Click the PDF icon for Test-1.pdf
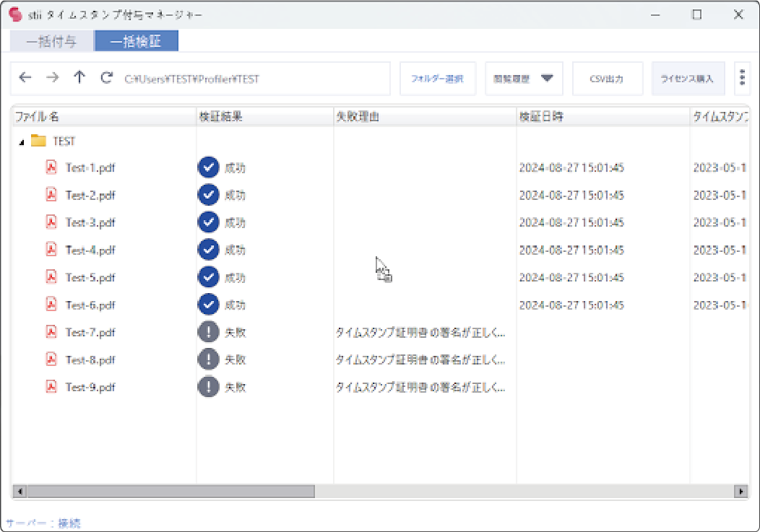The height and width of the screenshot is (532, 760). tap(51, 167)
